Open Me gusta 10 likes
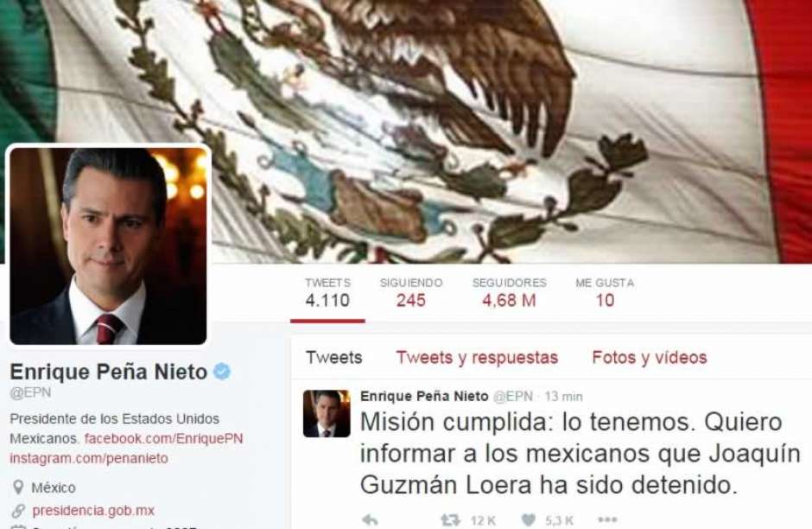Screen dimensions: 812x529 (605, 293)
